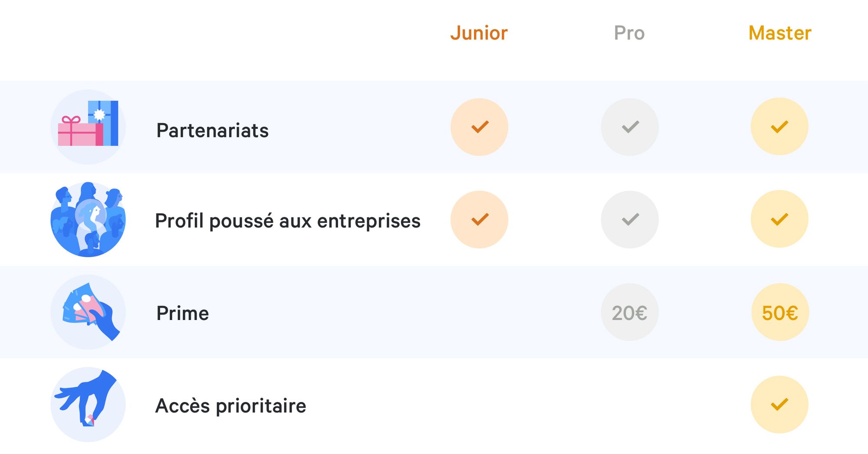Viewport: 868px width, 454px height.
Task: Click the crowd illustration for profile promotion
Action: (88, 219)
